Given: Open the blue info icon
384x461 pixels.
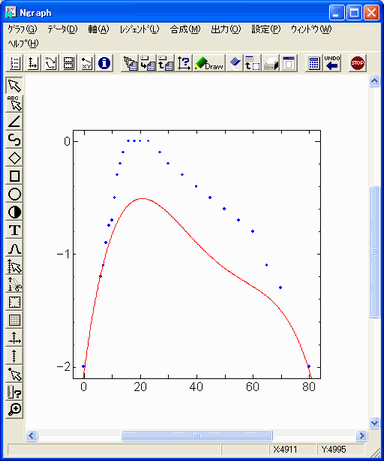Looking at the screenshot, I should (104, 63).
